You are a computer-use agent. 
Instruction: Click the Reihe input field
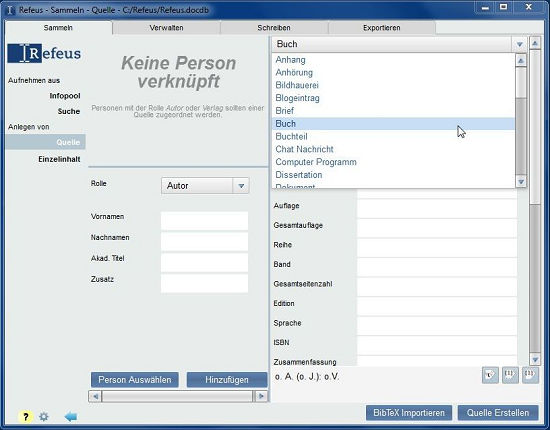[x=437, y=248]
